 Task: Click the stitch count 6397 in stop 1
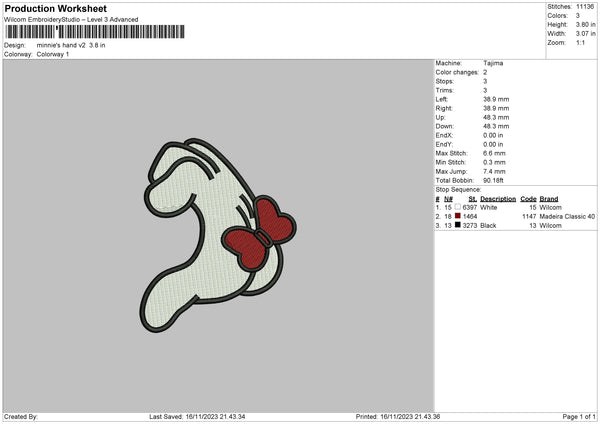point(470,207)
